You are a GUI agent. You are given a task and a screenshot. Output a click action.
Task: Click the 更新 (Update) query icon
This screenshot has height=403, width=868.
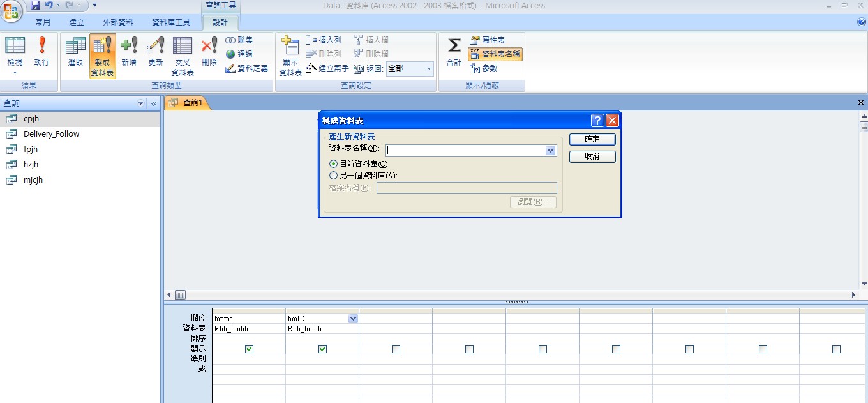[x=156, y=52]
